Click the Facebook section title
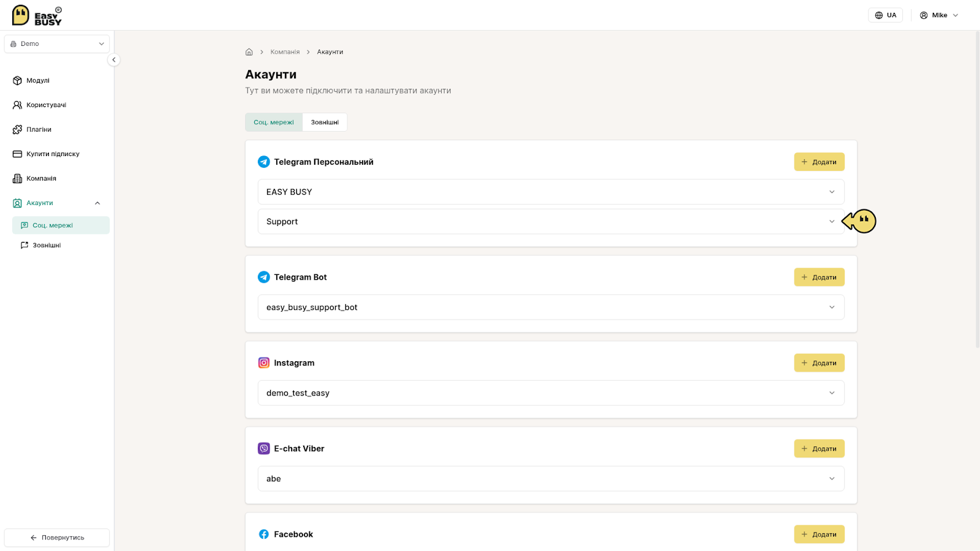 [293, 534]
